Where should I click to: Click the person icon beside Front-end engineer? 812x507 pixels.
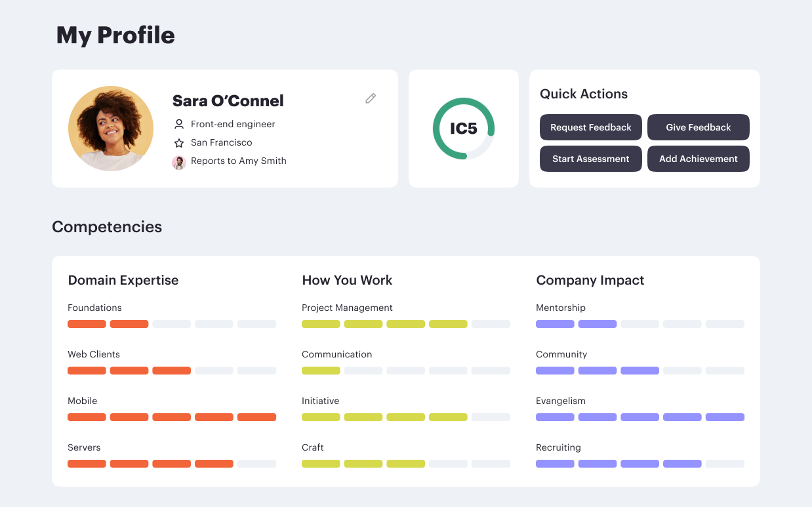point(178,124)
